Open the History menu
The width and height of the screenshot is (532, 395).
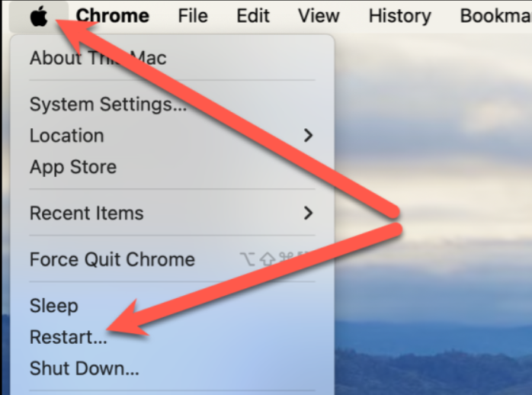(x=401, y=15)
